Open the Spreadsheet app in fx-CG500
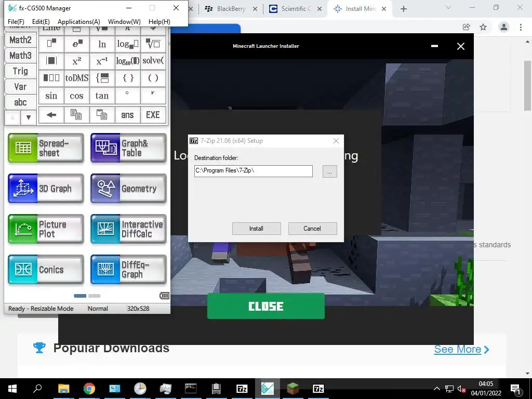 pos(46,148)
